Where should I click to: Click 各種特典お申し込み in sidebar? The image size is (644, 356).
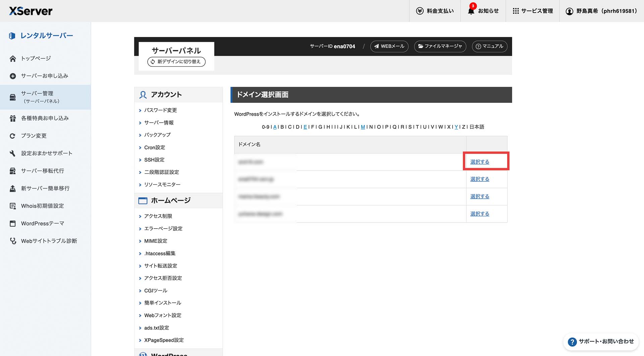[45, 118]
